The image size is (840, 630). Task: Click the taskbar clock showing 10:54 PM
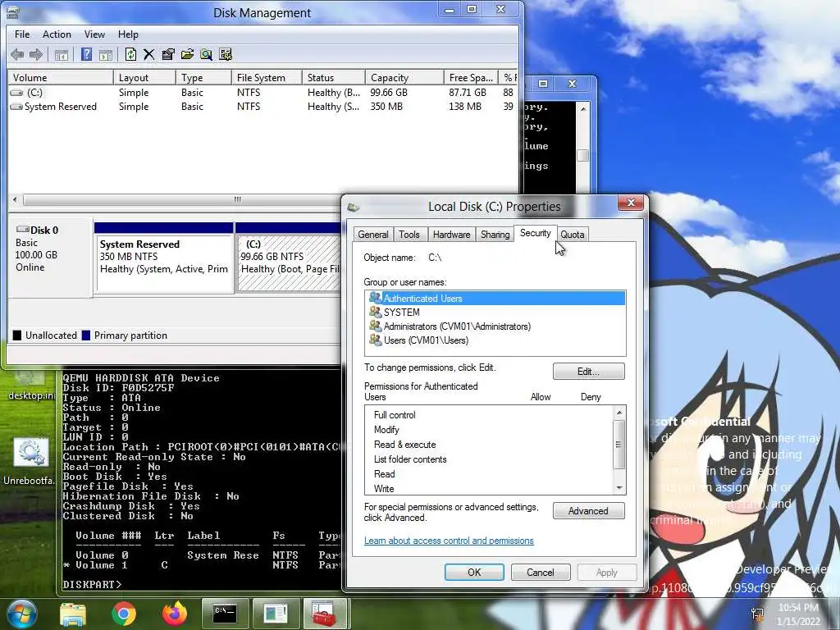(x=798, y=614)
